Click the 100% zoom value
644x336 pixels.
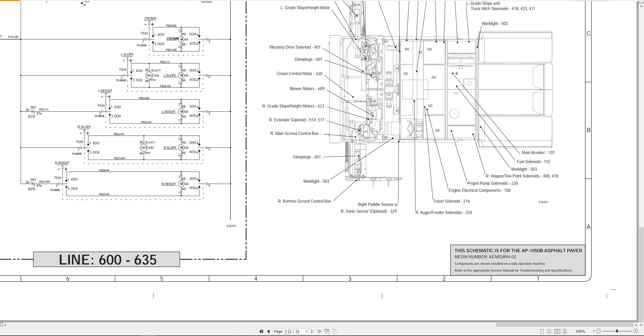pos(580,331)
